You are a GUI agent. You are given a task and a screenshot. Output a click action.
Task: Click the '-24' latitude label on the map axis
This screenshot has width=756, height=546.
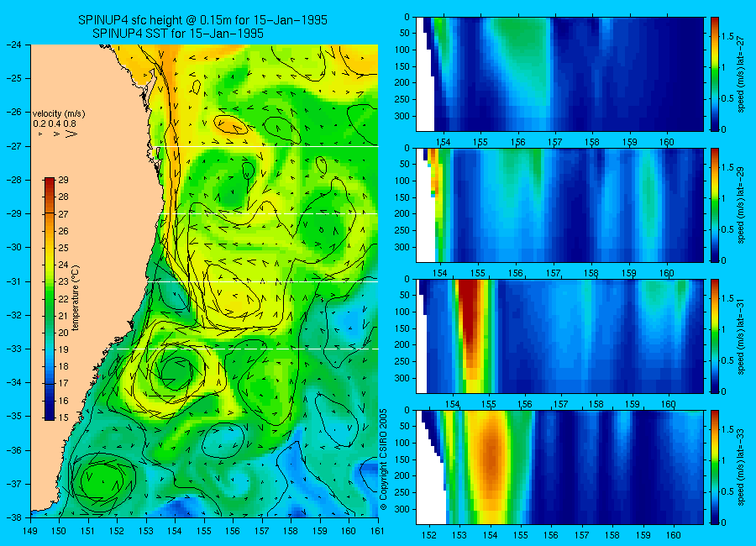click(x=15, y=45)
